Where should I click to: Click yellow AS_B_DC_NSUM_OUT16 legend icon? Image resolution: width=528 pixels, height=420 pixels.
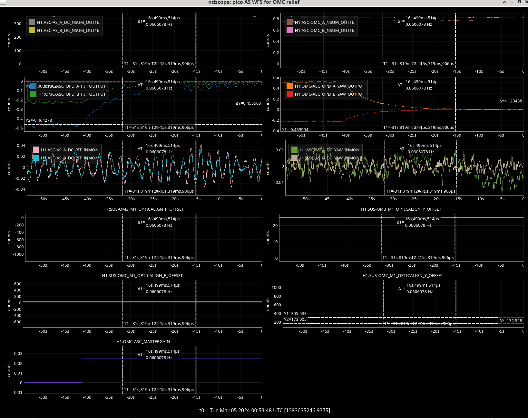point(32,30)
